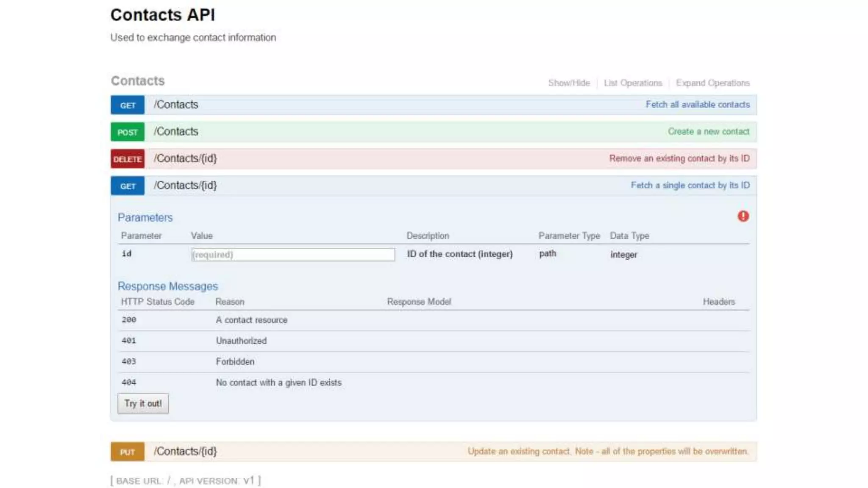The image size is (868, 488).
Task: Expand the GET /Contacts operation path
Action: pos(176,105)
